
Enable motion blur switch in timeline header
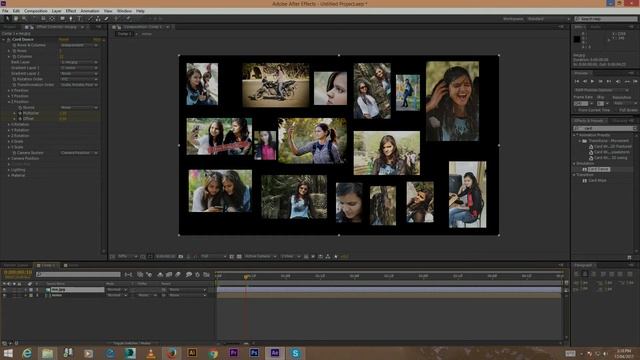pyautogui.click(x=178, y=275)
